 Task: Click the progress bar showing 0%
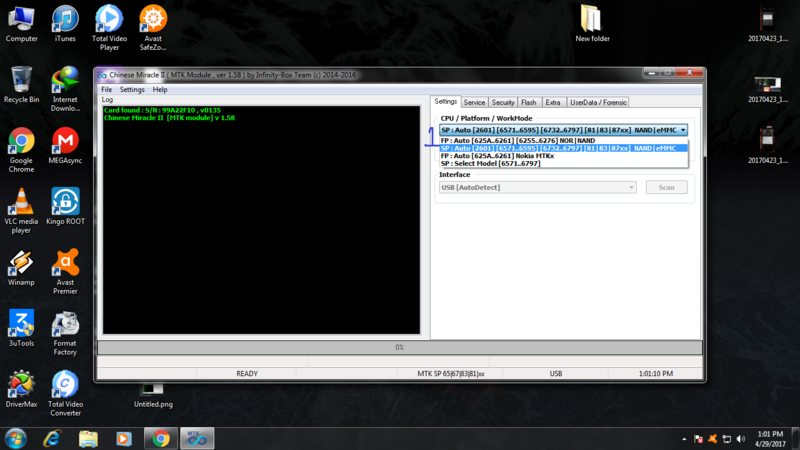[x=399, y=347]
